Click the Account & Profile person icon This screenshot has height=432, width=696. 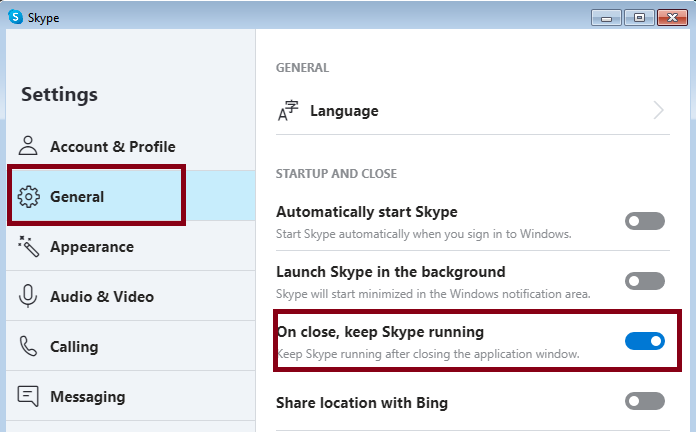click(29, 146)
